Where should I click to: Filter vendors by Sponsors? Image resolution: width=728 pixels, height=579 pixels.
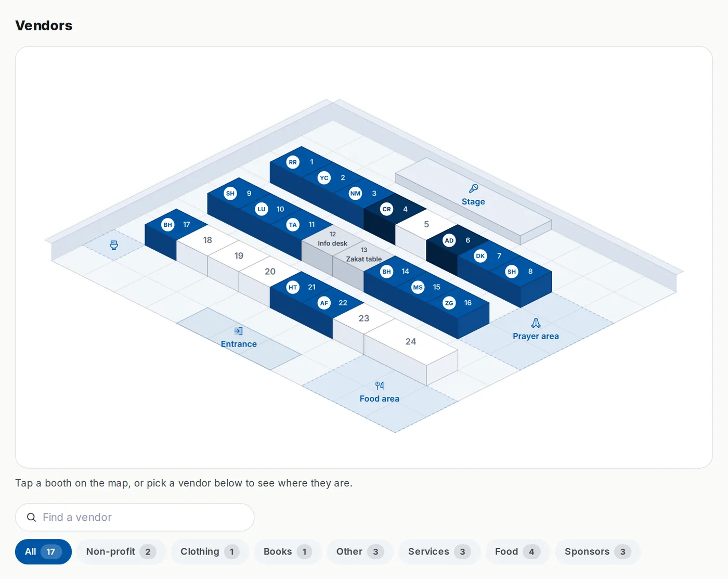tap(598, 551)
